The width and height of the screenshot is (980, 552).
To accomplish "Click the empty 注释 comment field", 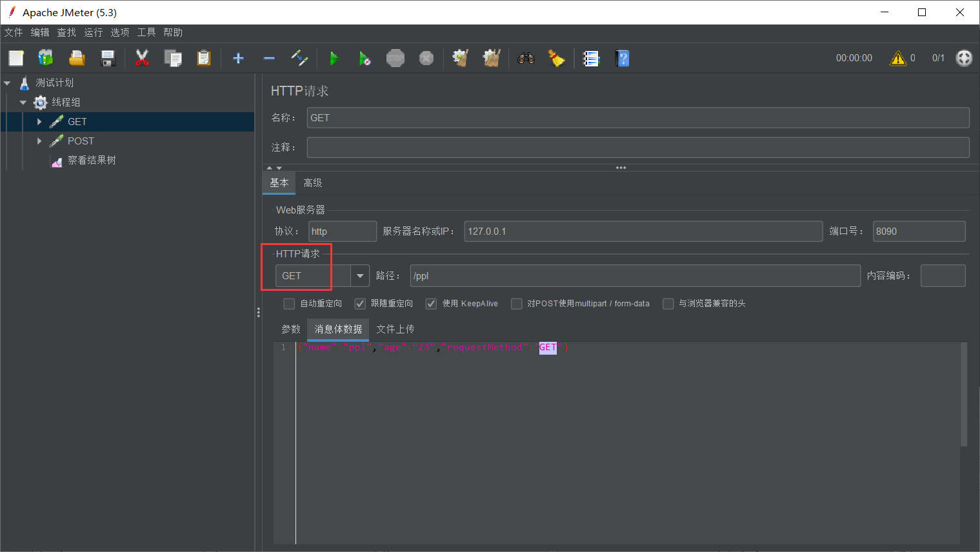I will coord(638,148).
